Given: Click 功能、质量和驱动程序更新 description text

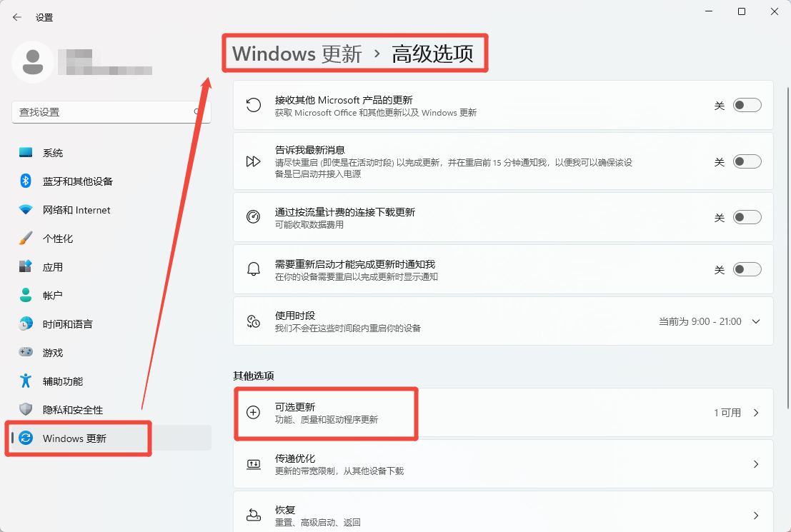Looking at the screenshot, I should (327, 420).
